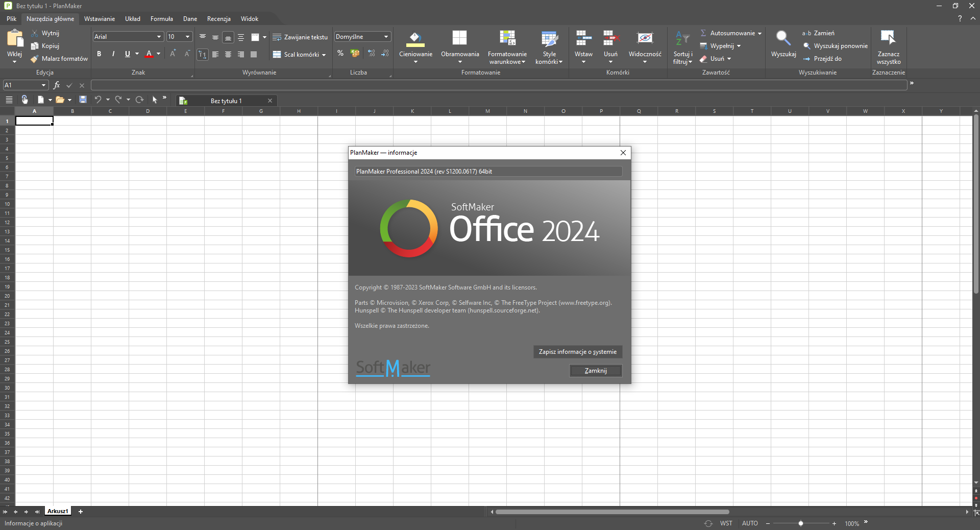The image size is (980, 530).
Task: Open font color dropdown arrow
Action: point(159,54)
